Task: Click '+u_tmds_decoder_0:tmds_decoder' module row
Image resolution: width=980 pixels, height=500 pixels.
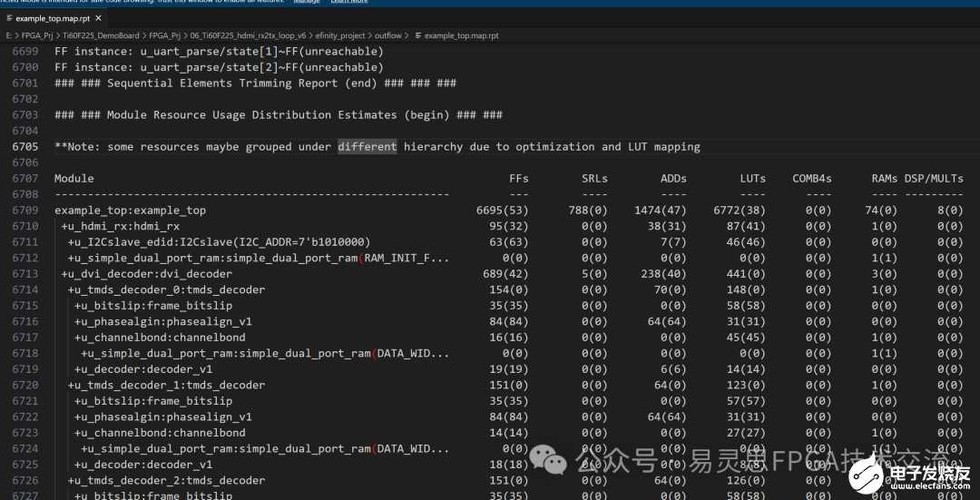Action: coord(166,290)
